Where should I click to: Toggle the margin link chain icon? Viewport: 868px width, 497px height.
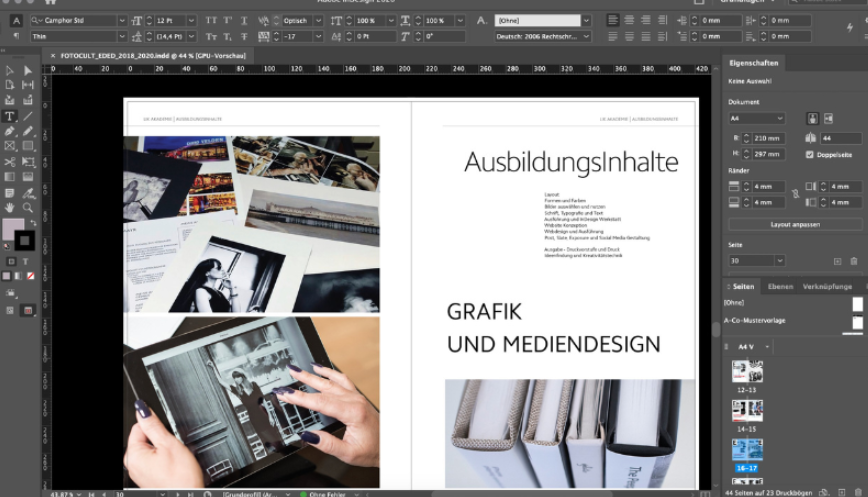coord(795,194)
